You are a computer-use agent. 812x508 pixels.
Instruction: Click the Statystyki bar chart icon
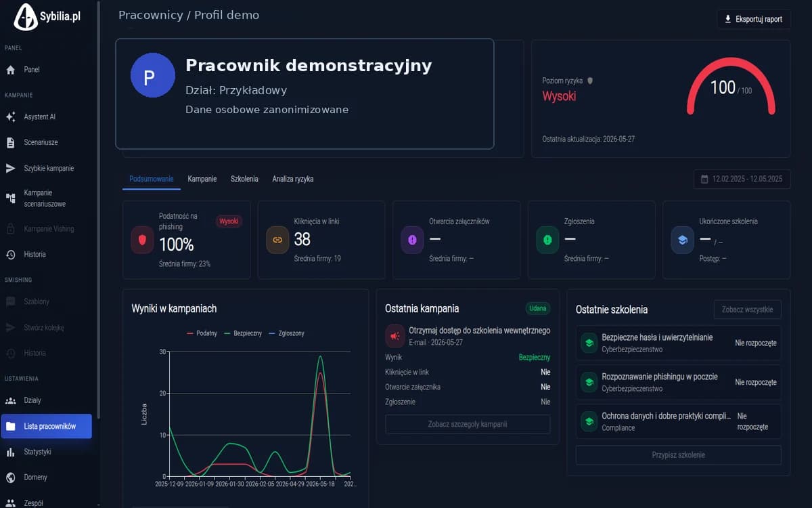click(x=10, y=452)
